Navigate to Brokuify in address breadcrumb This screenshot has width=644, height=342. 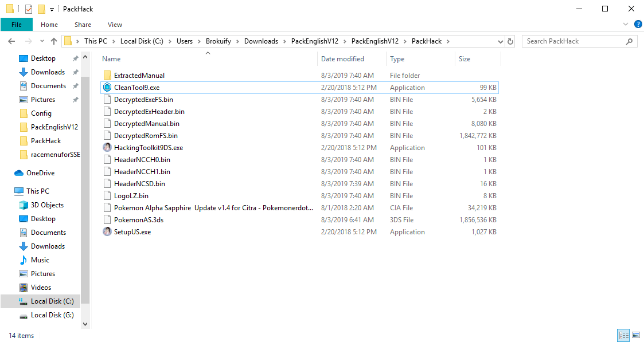pyautogui.click(x=218, y=41)
